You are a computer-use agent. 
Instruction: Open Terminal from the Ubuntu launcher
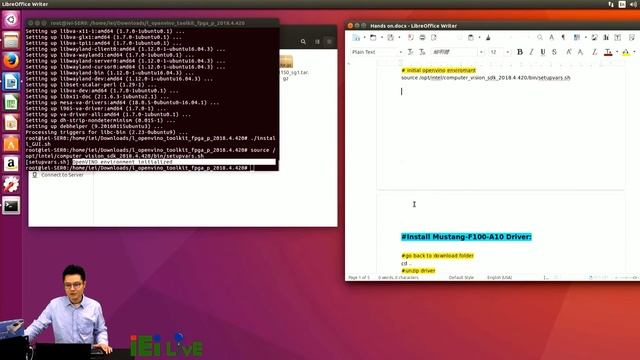click(x=11, y=206)
